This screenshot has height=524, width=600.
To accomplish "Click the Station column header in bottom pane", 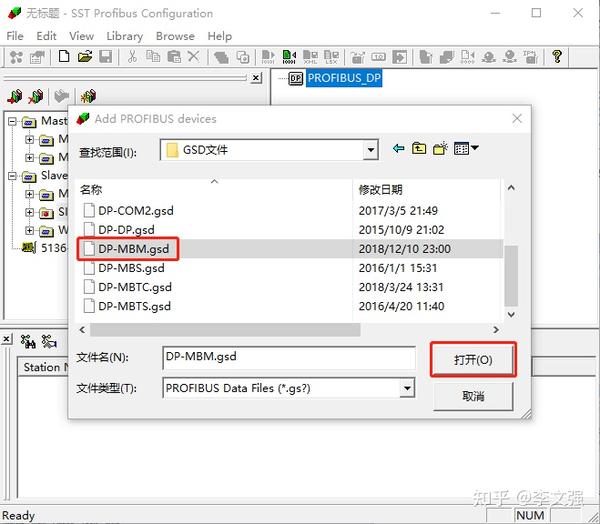I will pyautogui.click(x=44, y=367).
